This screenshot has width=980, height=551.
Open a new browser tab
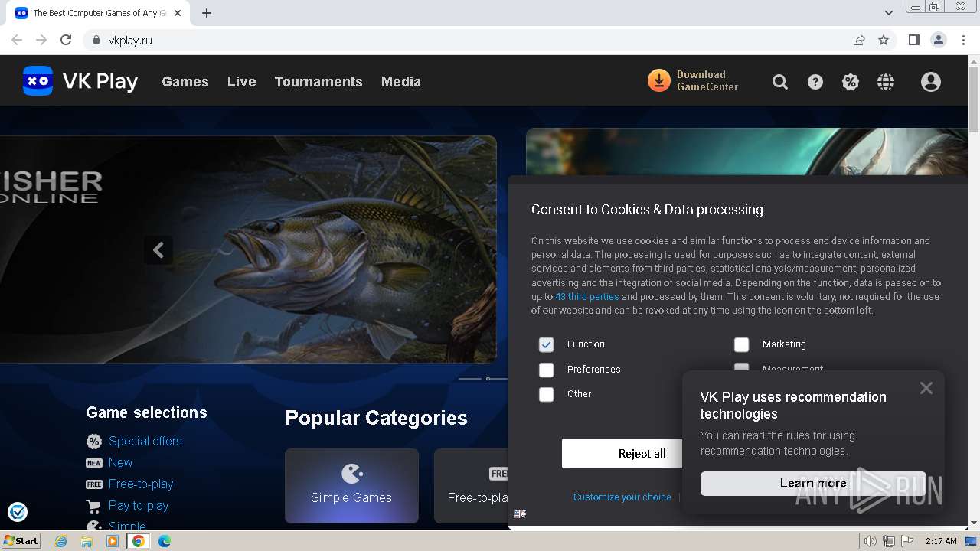(x=207, y=13)
